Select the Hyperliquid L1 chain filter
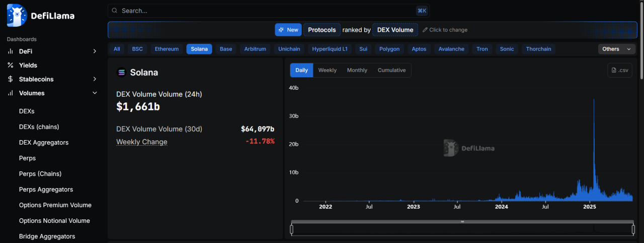The height and width of the screenshot is (243, 644). pos(330,49)
